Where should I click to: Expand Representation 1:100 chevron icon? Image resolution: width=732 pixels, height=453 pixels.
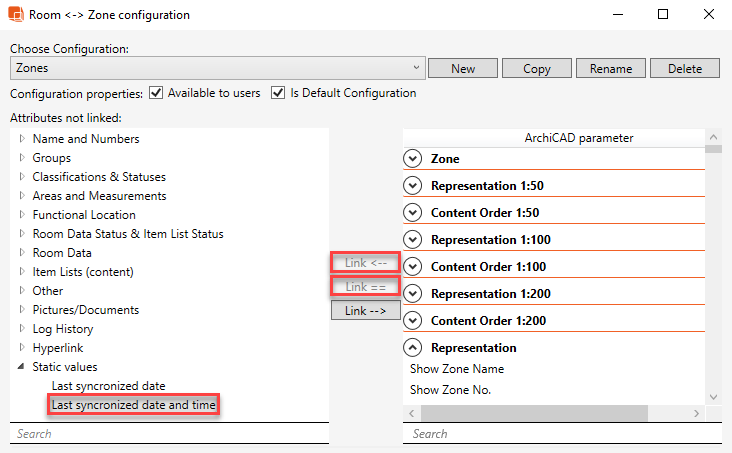pos(413,239)
